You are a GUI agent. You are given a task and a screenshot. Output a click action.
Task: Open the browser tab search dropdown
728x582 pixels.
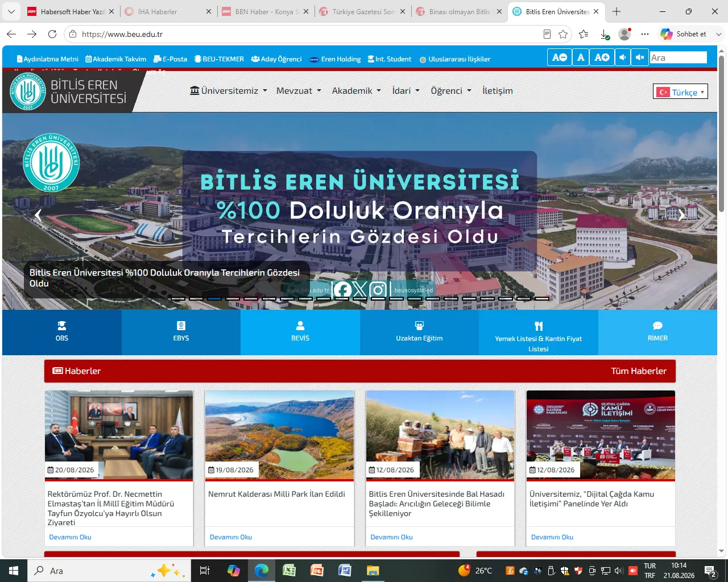(x=11, y=11)
